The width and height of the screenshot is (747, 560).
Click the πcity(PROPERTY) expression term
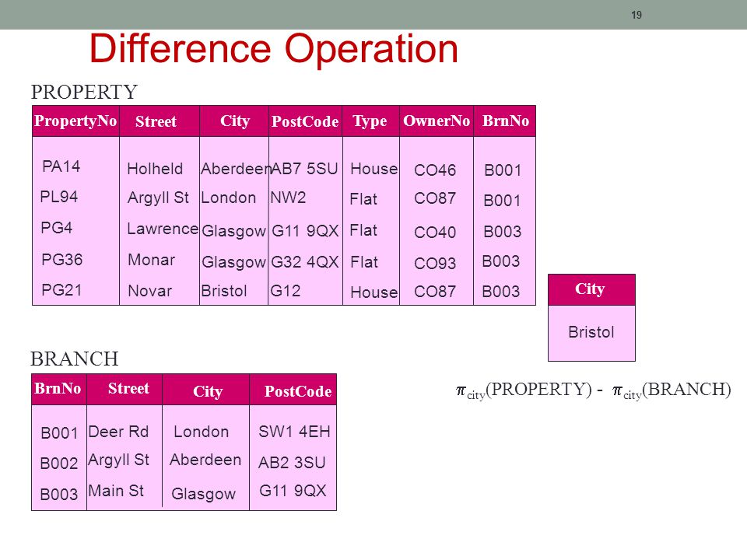tap(524, 390)
